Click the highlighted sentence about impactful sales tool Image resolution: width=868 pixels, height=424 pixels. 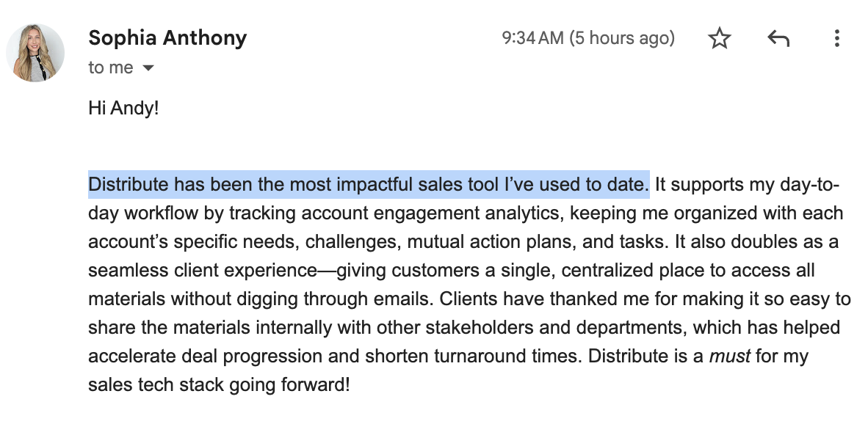coord(369,185)
